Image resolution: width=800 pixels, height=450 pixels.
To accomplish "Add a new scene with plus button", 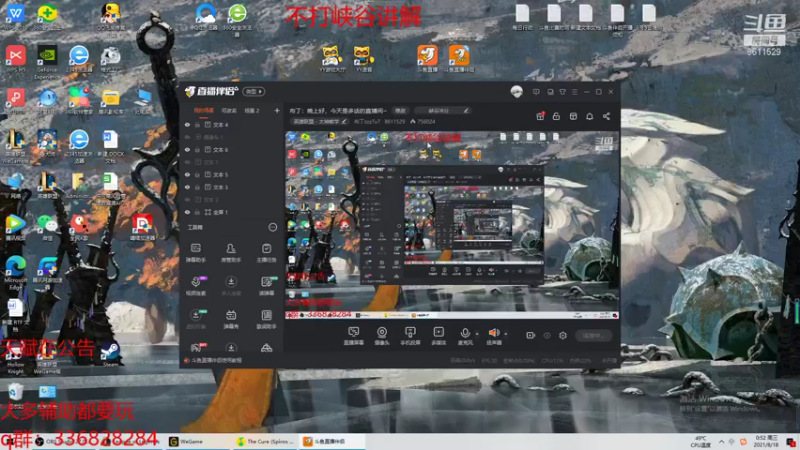I will point(277,110).
